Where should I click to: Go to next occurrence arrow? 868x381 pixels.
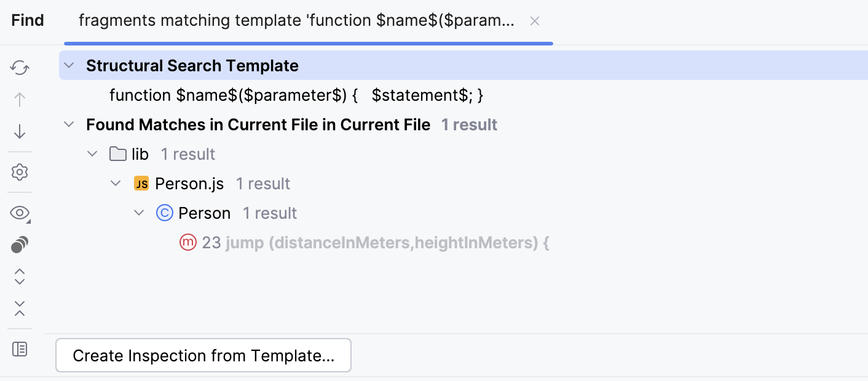pos(20,132)
